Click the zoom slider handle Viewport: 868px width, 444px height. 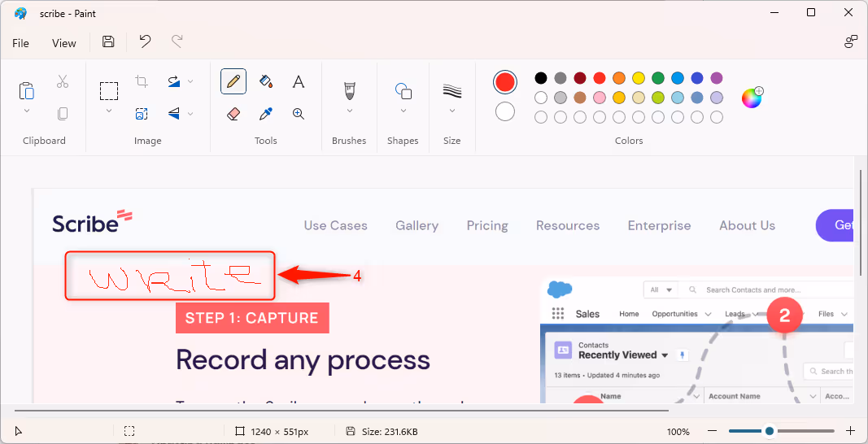tap(770, 431)
